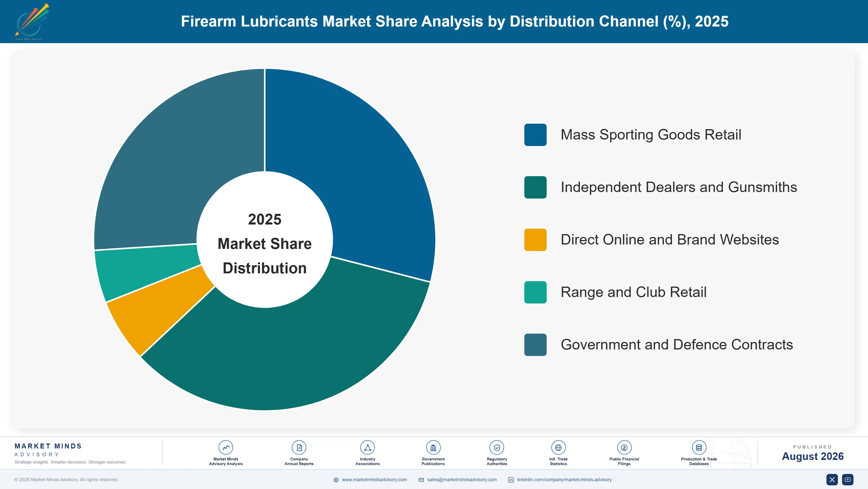This screenshot has width=868, height=489.
Task: Open the X social media icon
Action: 832,480
